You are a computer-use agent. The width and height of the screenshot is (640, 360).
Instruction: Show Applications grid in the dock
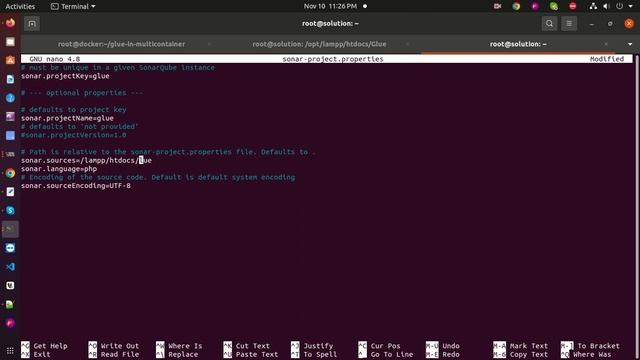click(x=10, y=351)
